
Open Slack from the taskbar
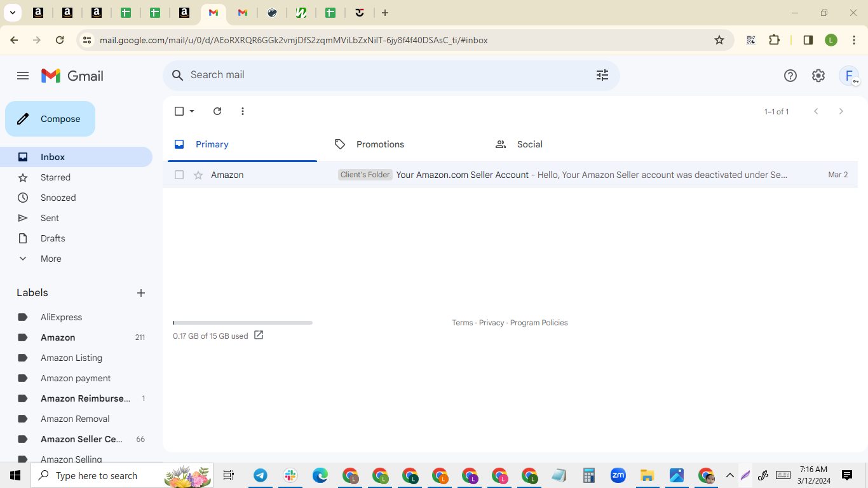[x=290, y=475]
